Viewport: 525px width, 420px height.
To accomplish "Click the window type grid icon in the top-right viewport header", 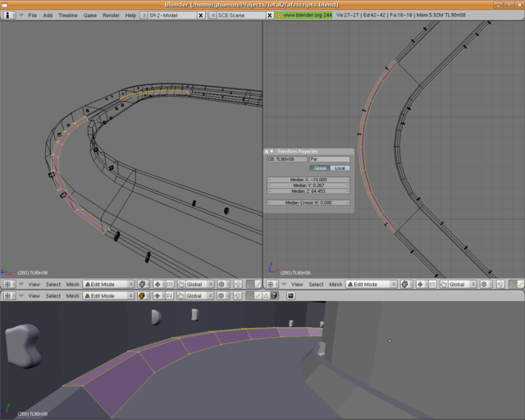I will click(x=270, y=285).
